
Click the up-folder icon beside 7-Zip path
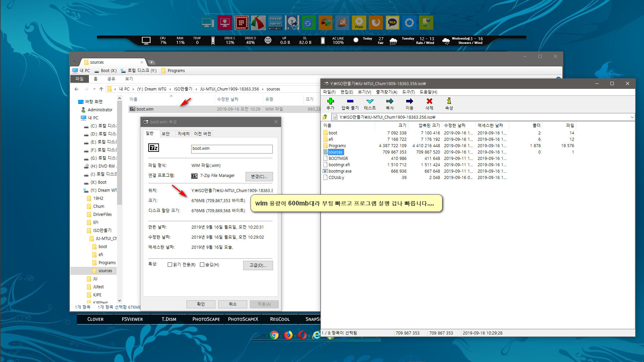coord(325,117)
